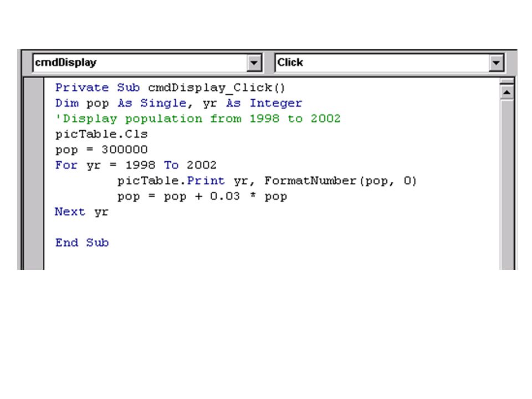Click the 'picTable.Cls' line

(101, 134)
